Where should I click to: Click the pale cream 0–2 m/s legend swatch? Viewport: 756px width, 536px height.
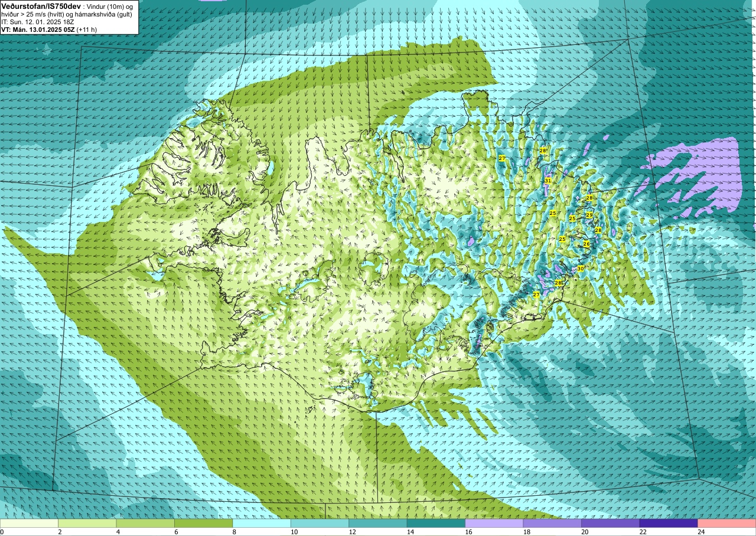29,523
